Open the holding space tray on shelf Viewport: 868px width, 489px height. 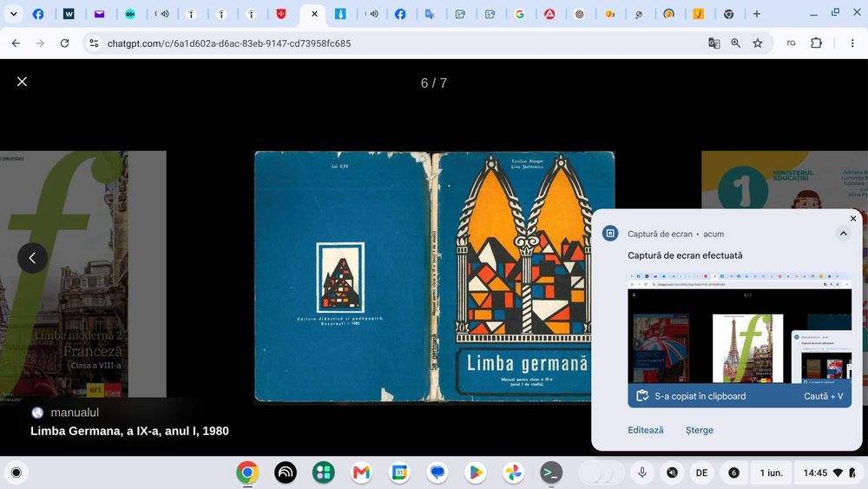[602, 472]
